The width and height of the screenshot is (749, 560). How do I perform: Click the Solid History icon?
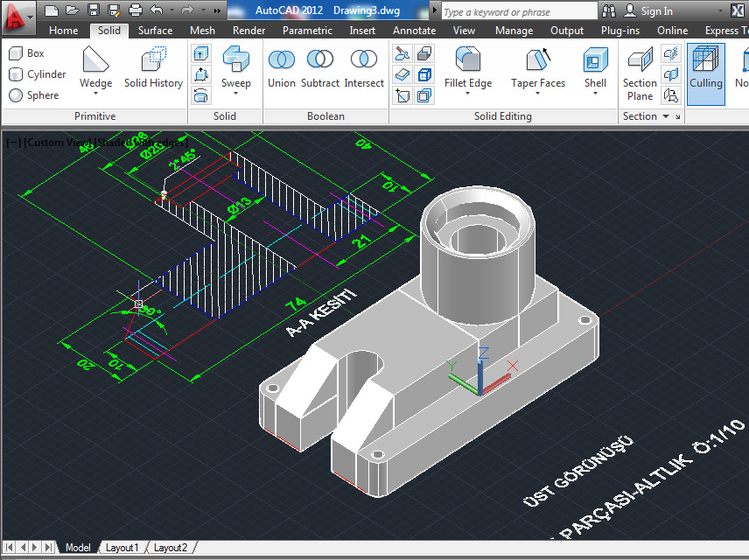click(153, 67)
